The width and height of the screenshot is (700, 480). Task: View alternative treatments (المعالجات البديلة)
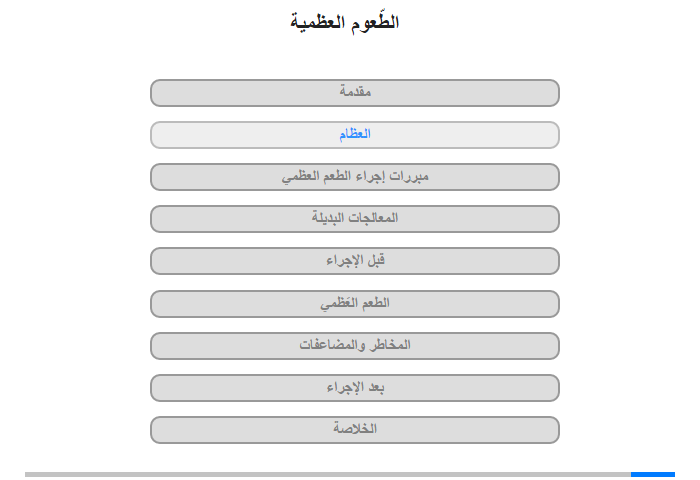pos(354,219)
